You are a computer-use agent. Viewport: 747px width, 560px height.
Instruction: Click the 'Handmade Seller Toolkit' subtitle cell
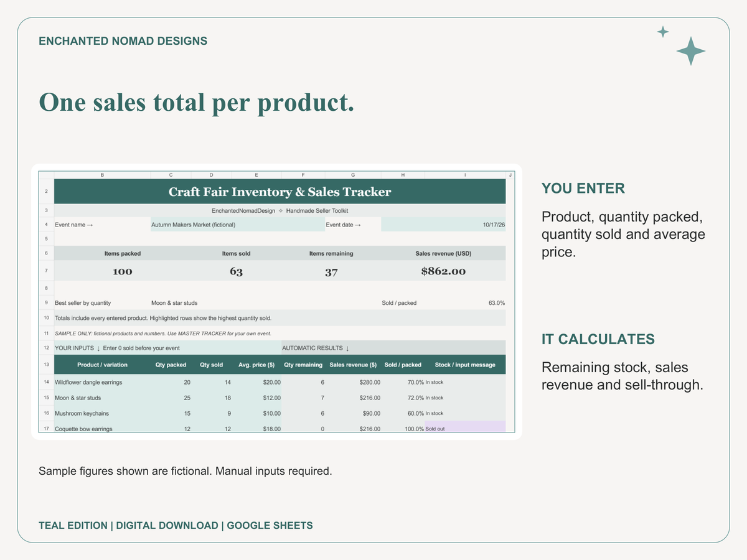click(280, 211)
